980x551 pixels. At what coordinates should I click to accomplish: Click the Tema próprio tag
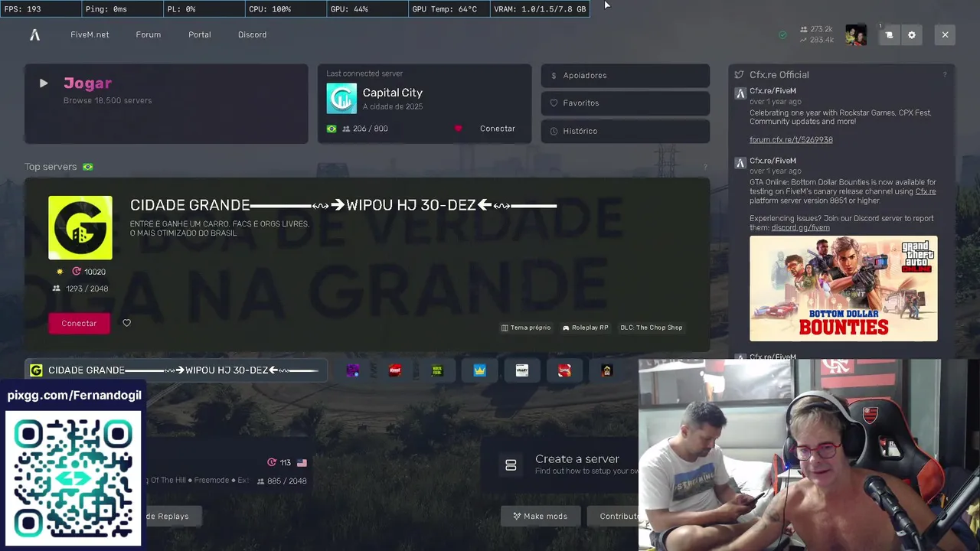(526, 328)
